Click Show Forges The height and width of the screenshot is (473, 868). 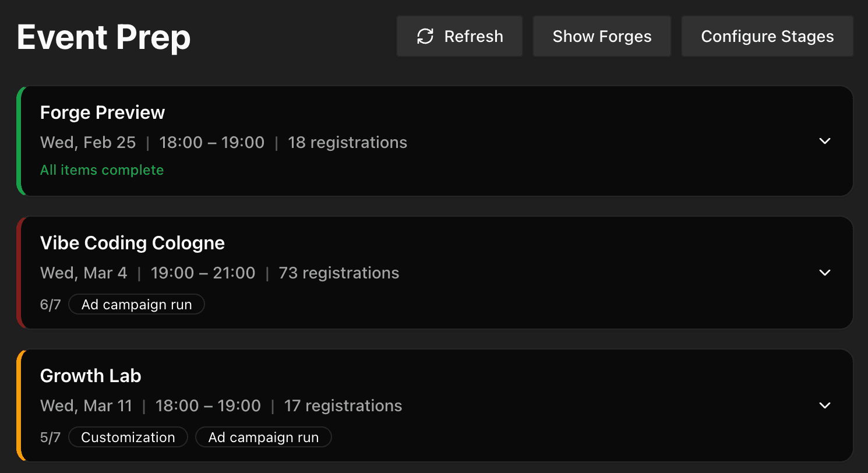(x=601, y=36)
